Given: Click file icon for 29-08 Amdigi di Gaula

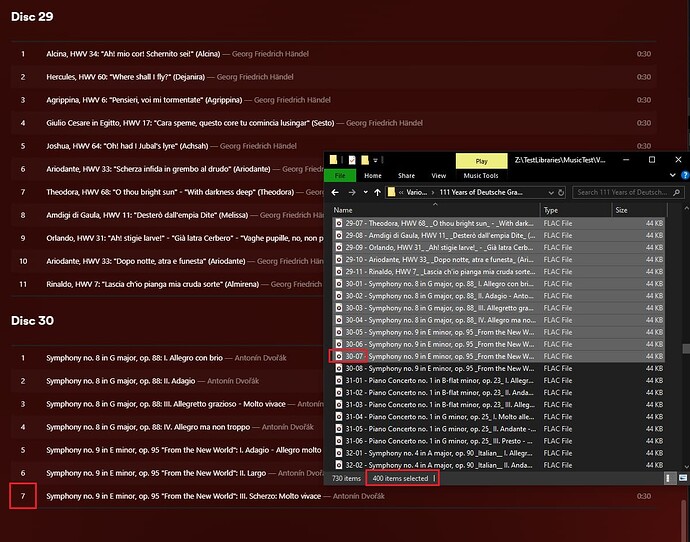Looking at the screenshot, I should click(339, 235).
